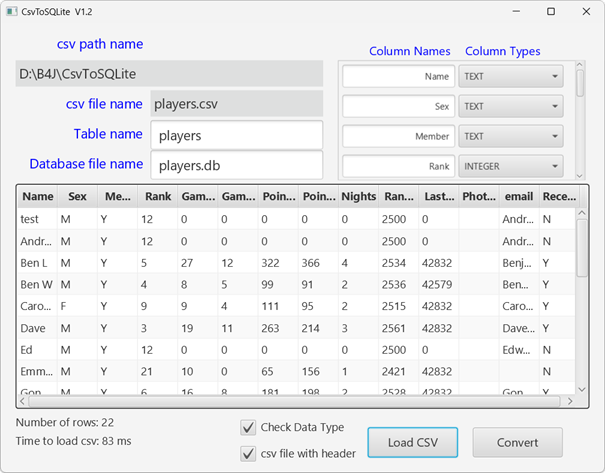Click the Convert button
This screenshot has height=473, width=605.
click(x=517, y=441)
